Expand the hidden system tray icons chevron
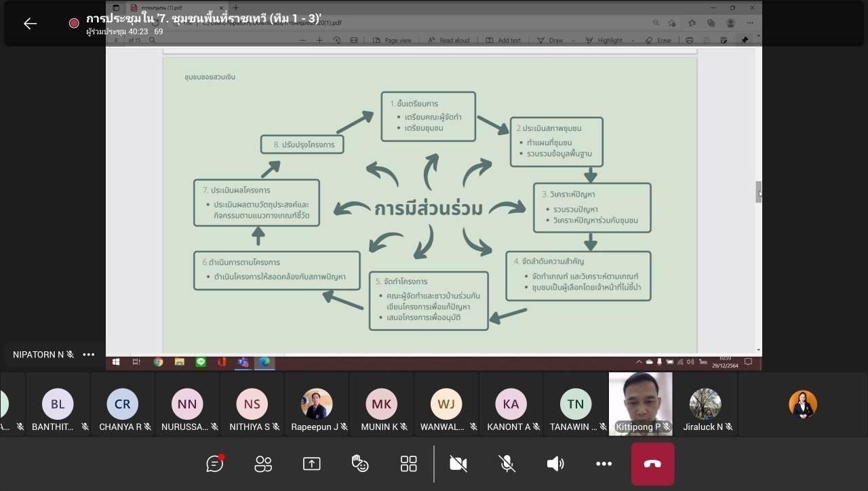868x491 pixels. coord(639,362)
